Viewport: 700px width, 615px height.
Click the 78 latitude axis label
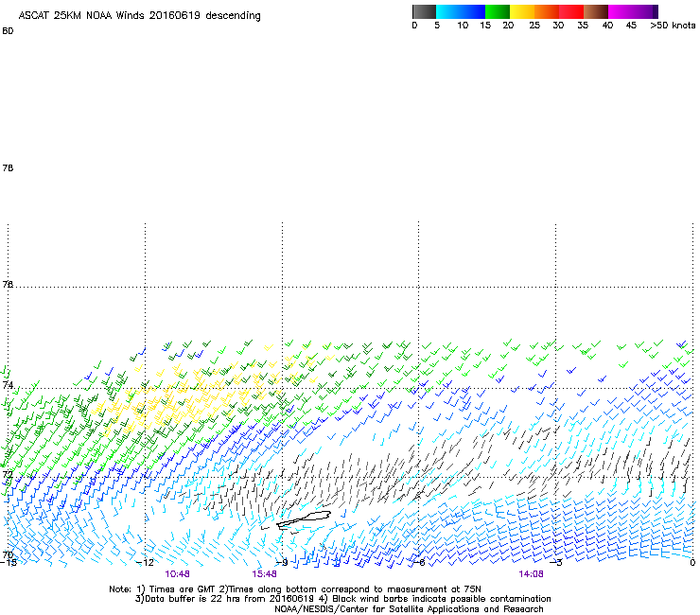[8, 167]
